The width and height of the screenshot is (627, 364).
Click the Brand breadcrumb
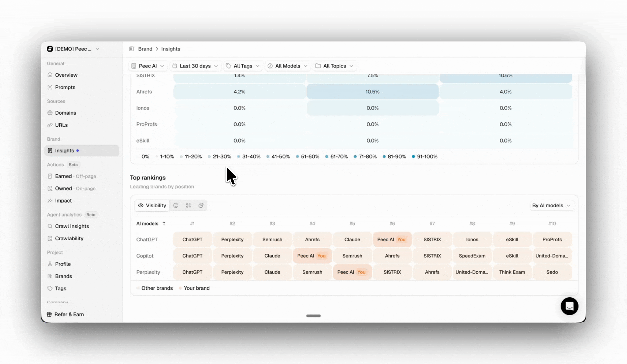(145, 49)
